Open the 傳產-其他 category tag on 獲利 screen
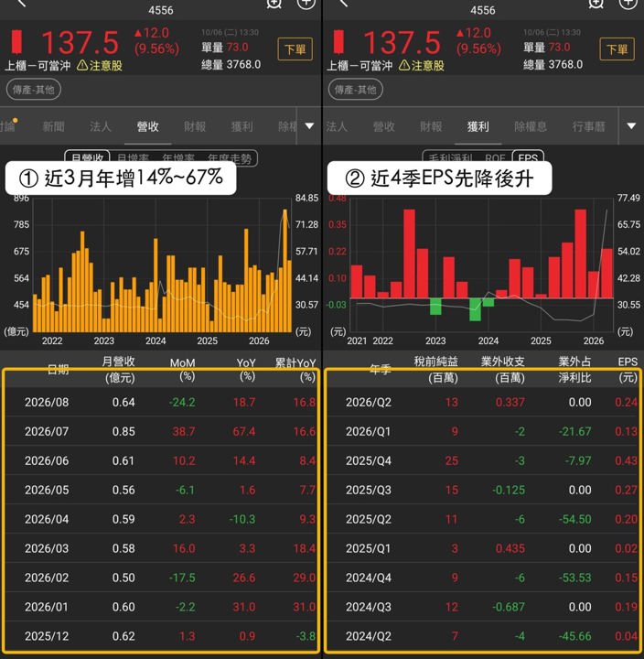The width and height of the screenshot is (644, 659). click(x=356, y=90)
